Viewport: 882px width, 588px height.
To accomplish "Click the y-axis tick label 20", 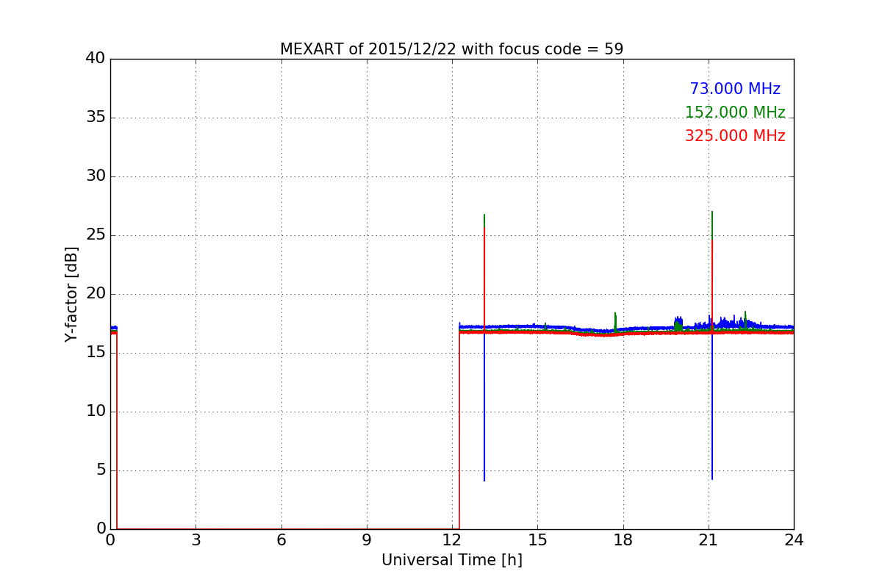I will (x=96, y=294).
